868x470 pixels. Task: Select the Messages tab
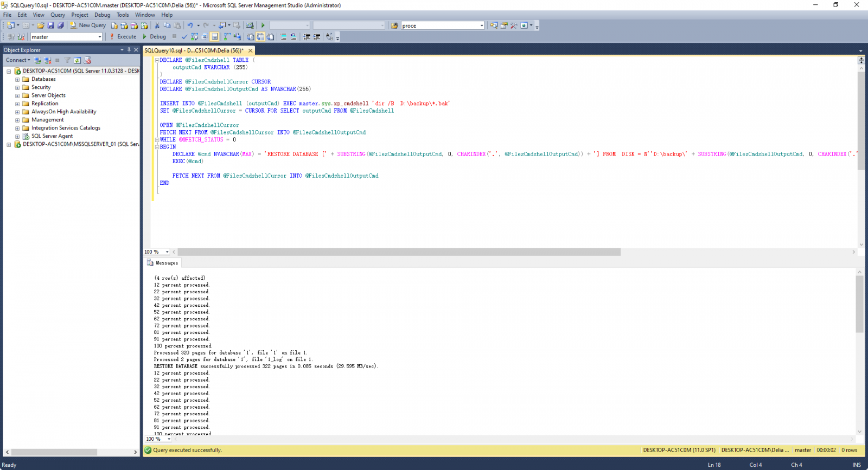coord(163,263)
